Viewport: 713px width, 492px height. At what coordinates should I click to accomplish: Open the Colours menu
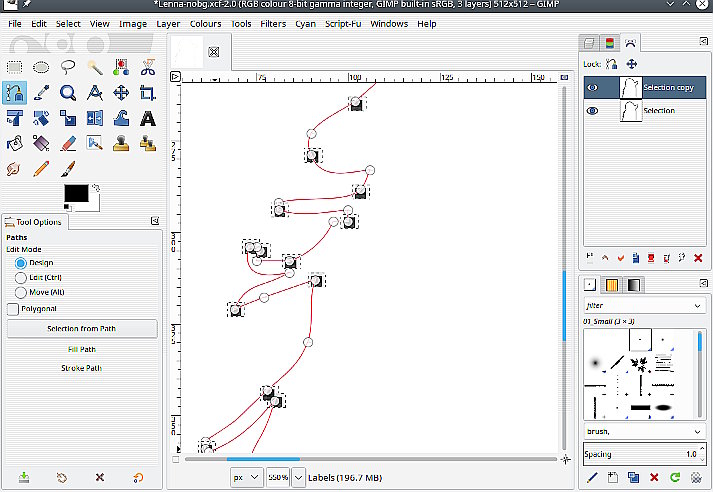point(206,23)
